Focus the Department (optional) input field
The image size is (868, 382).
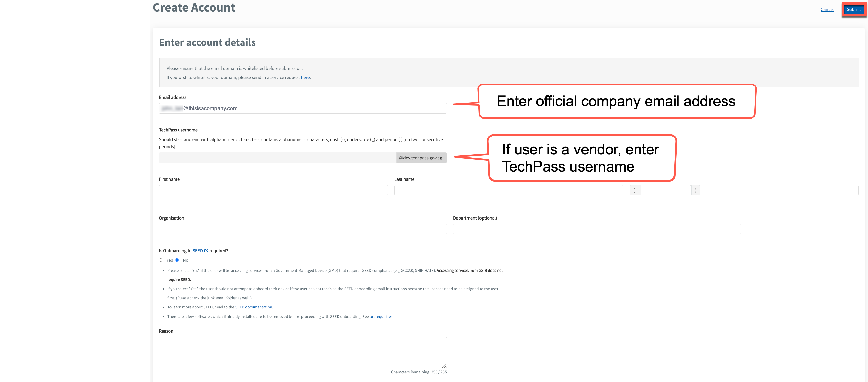[x=596, y=229]
